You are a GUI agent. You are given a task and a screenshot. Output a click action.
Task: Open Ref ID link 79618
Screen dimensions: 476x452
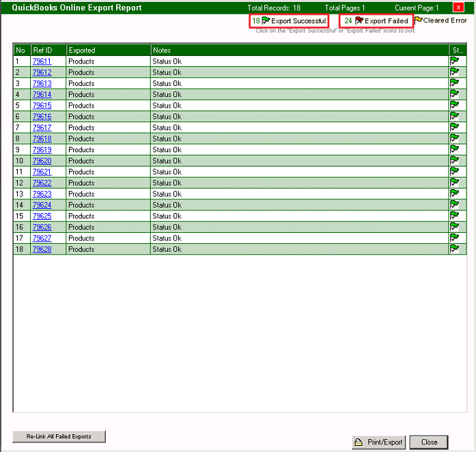point(42,139)
